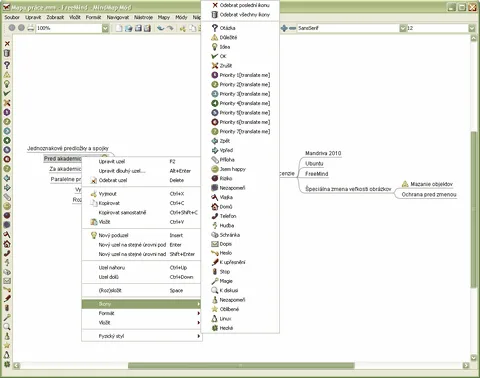Select the Telefon icon entry

[x=240, y=216]
